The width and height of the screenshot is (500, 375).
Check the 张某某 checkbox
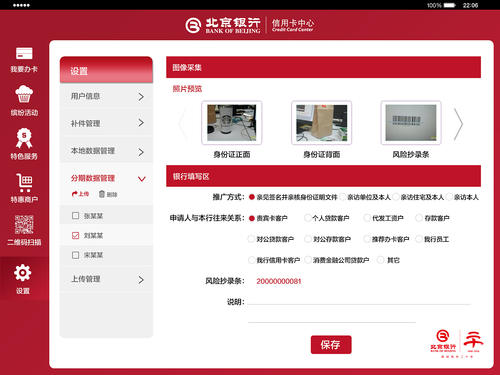(x=76, y=216)
